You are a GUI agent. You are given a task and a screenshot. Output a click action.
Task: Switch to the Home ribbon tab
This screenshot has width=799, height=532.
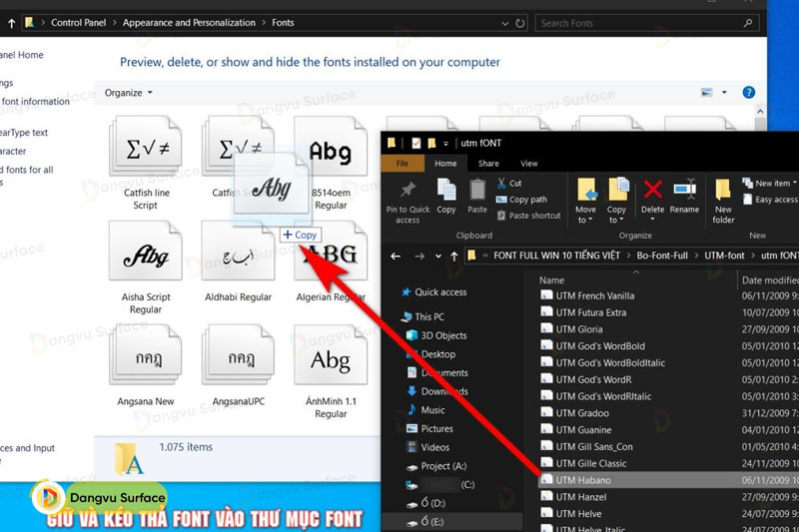(x=445, y=164)
